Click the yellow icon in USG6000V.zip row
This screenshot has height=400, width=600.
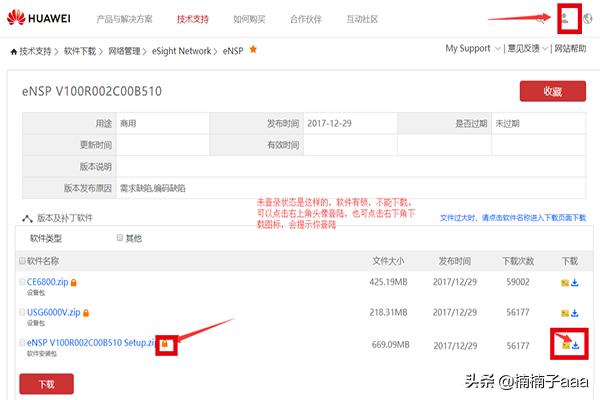(565, 313)
